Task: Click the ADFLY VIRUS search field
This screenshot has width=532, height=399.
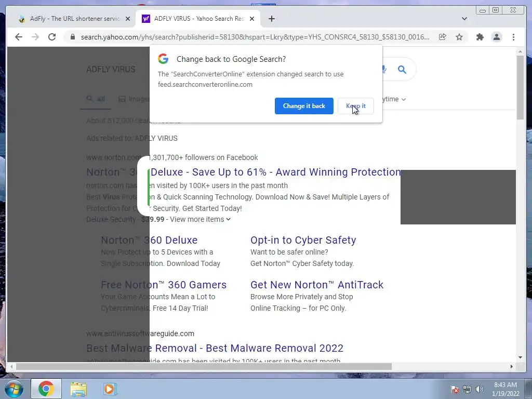Action: (x=111, y=69)
